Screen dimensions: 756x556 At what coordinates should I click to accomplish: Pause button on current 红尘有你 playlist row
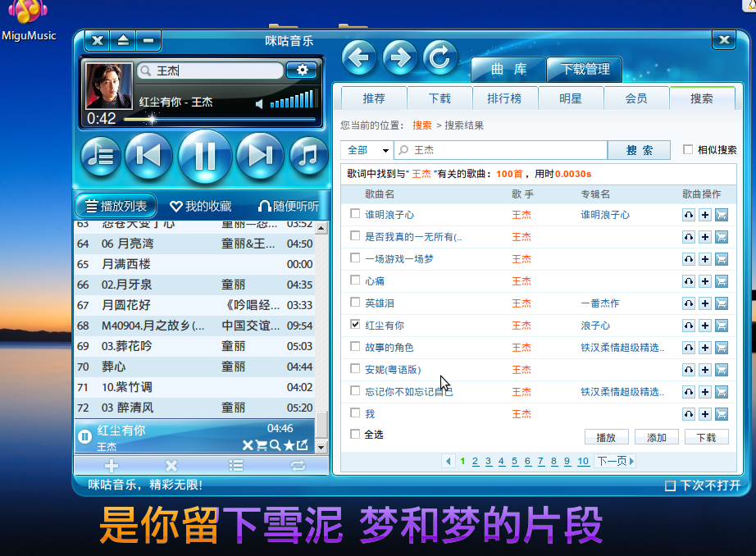[84, 437]
